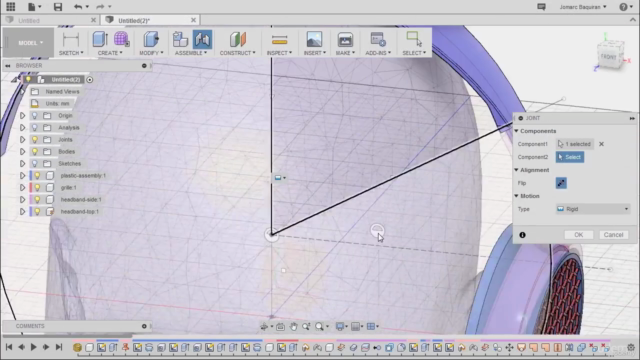Image resolution: width=640 pixels, height=360 pixels.
Task: Open the user account Jomarc Baquiran menu
Action: click(583, 7)
